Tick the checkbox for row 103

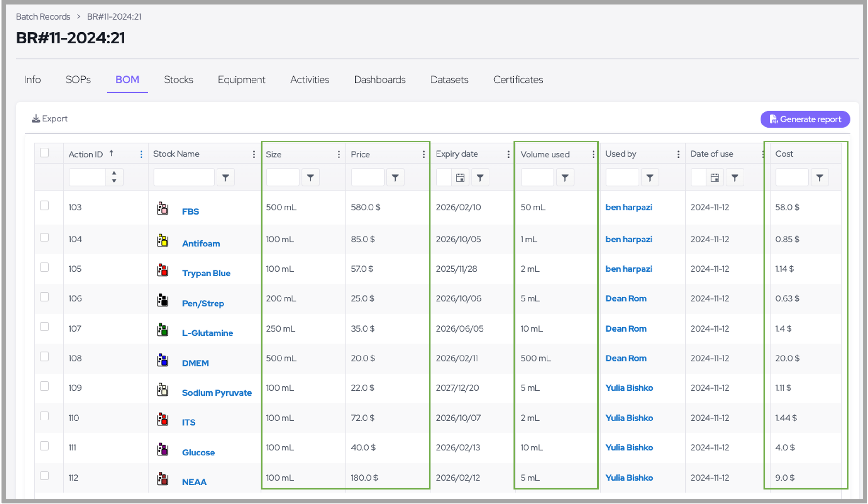44,206
